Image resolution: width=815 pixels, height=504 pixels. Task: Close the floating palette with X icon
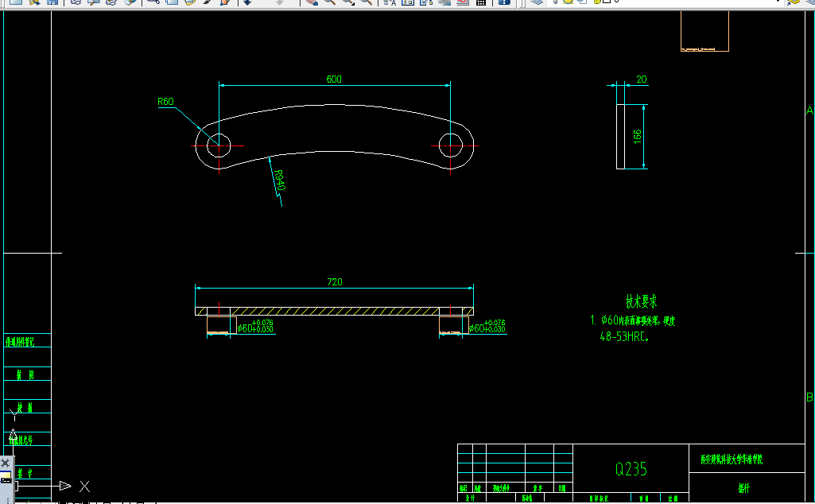coord(6,463)
